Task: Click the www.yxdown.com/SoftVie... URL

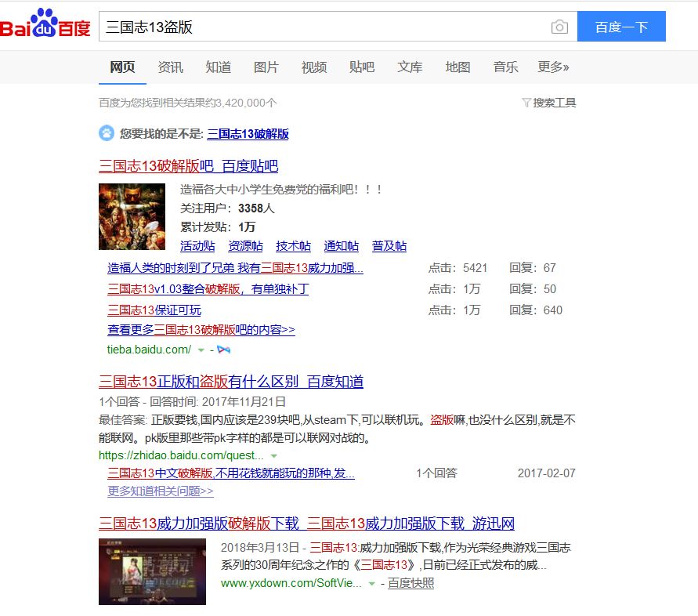Action: coord(291,583)
